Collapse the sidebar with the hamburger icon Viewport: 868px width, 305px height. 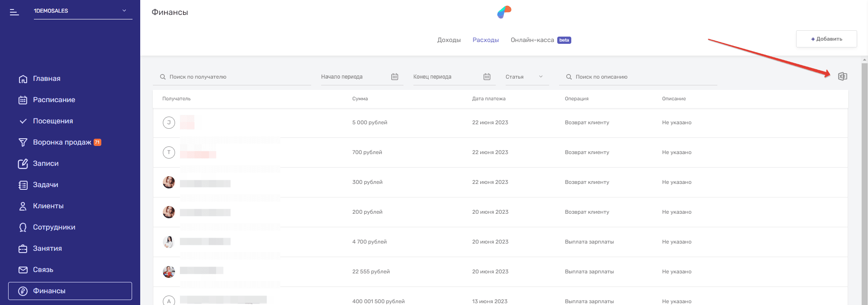pos(14,12)
